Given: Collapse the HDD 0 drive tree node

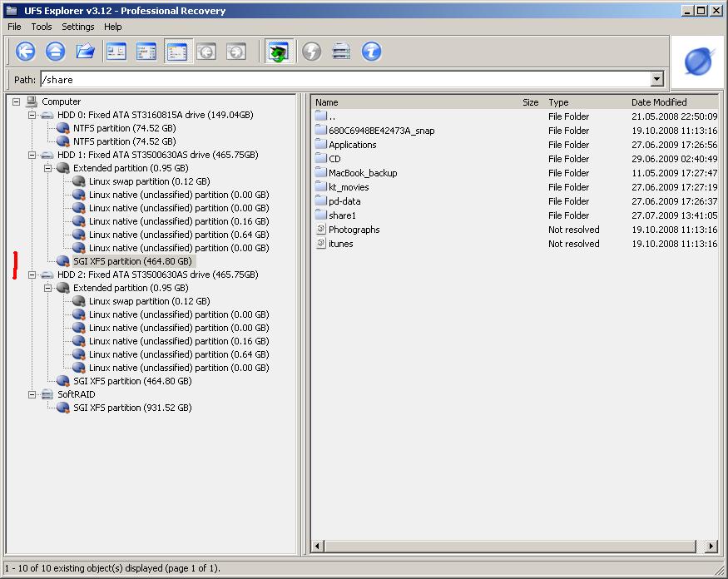Looking at the screenshot, I should point(32,115).
